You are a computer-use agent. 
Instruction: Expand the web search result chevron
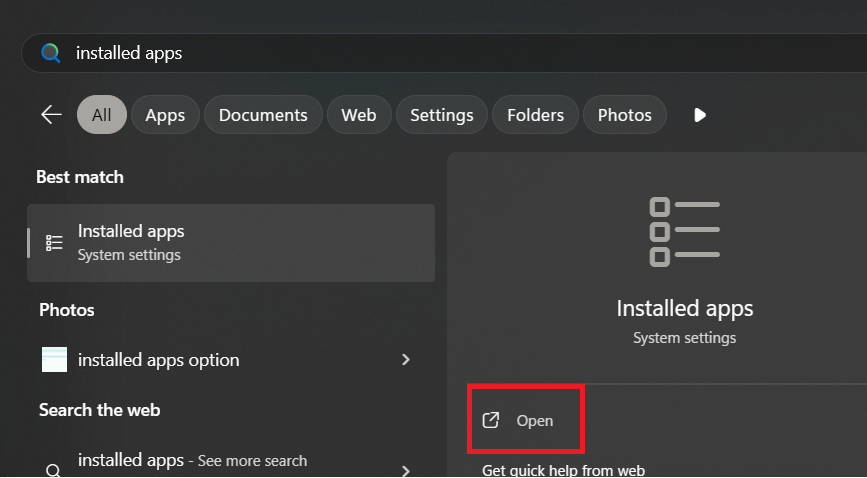coord(405,469)
